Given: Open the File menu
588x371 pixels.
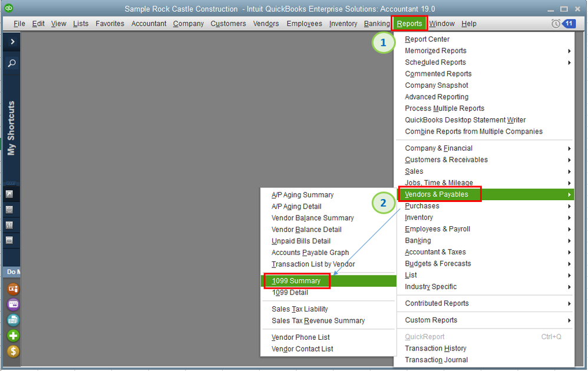Looking at the screenshot, I should click(19, 24).
